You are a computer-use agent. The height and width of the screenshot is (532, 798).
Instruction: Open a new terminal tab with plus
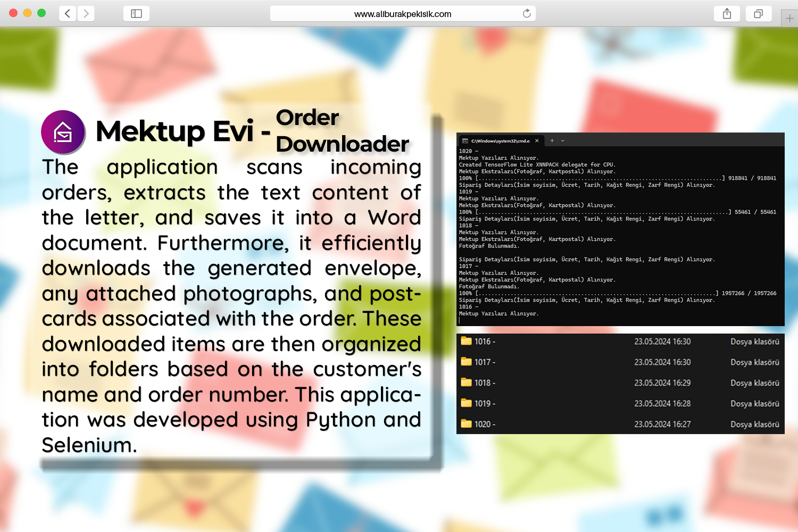552,141
